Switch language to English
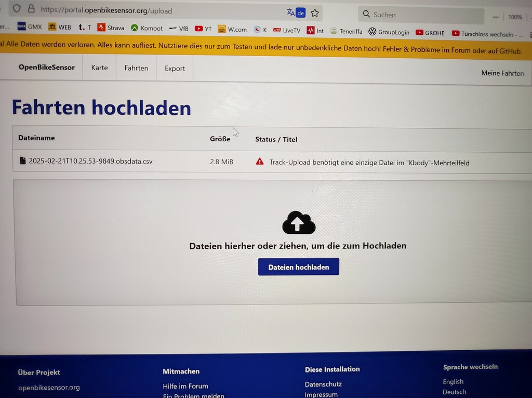The width and height of the screenshot is (532, 398). tap(453, 381)
